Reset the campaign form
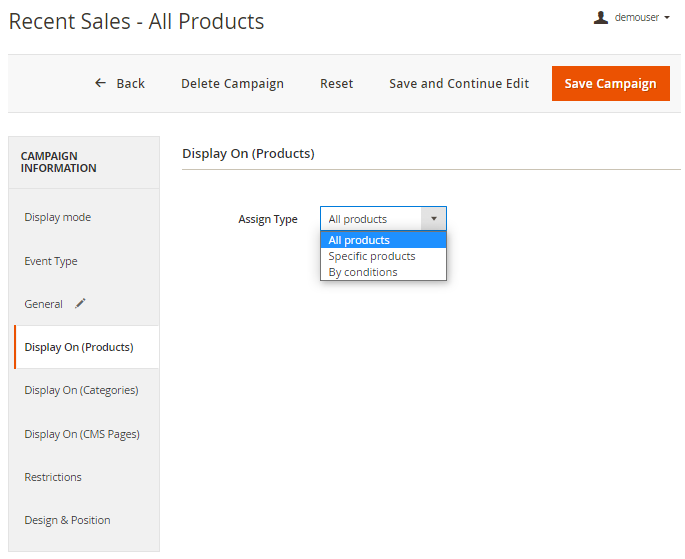 (336, 84)
